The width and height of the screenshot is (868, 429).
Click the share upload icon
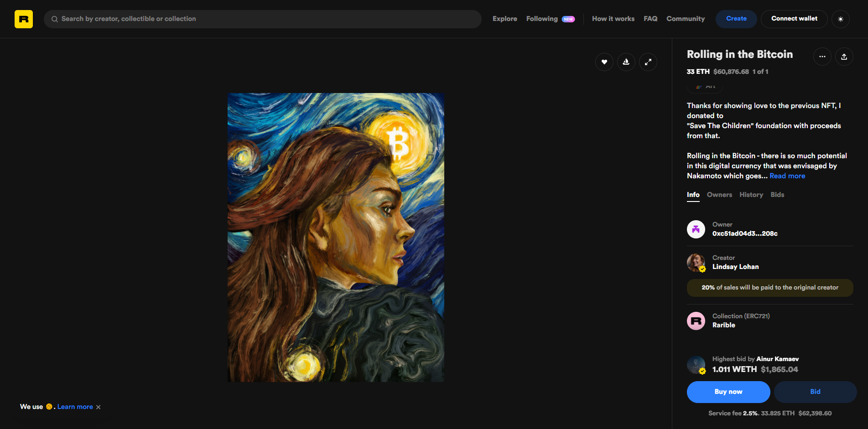tap(844, 57)
